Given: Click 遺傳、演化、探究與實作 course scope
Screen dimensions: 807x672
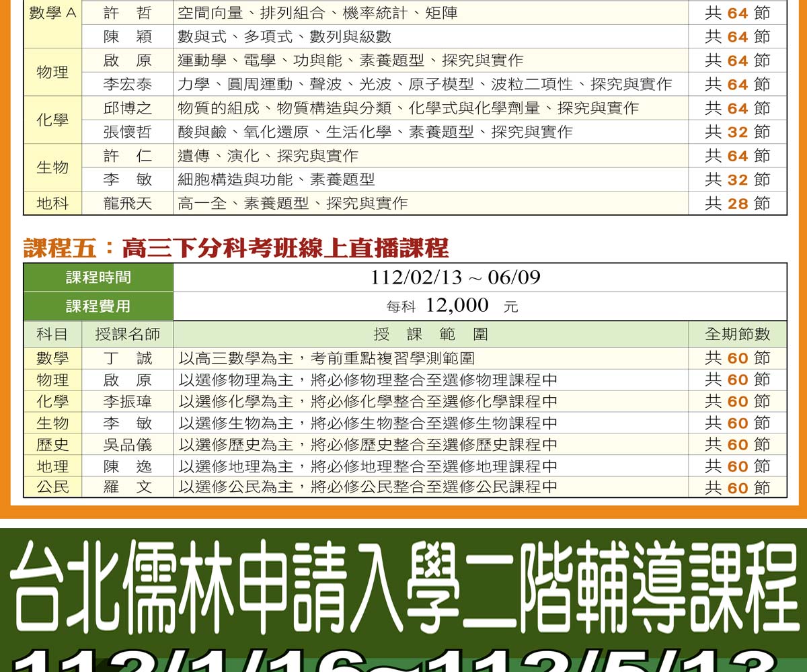Looking at the screenshot, I should coord(268,156).
